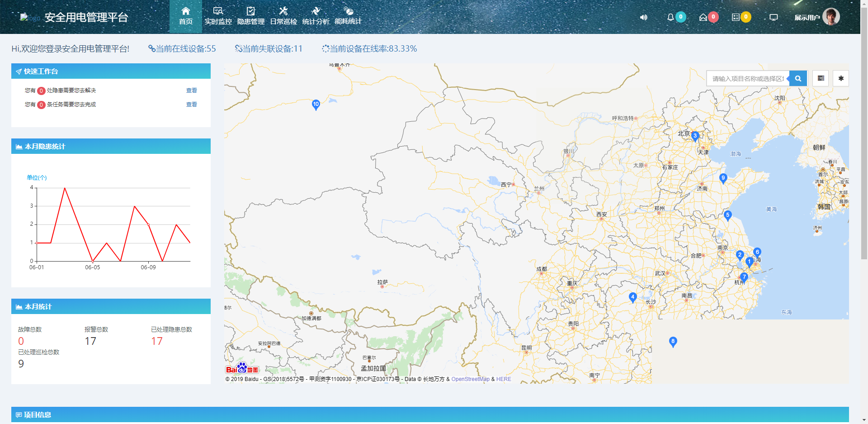Click the monitor display icon in header
Screen dimensions: 868x424
click(774, 18)
